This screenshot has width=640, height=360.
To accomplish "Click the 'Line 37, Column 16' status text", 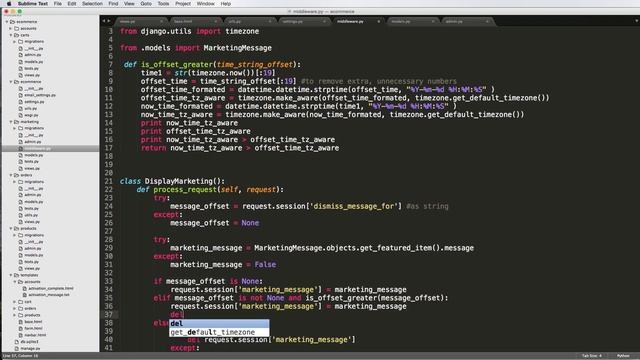I will tap(20, 356).
